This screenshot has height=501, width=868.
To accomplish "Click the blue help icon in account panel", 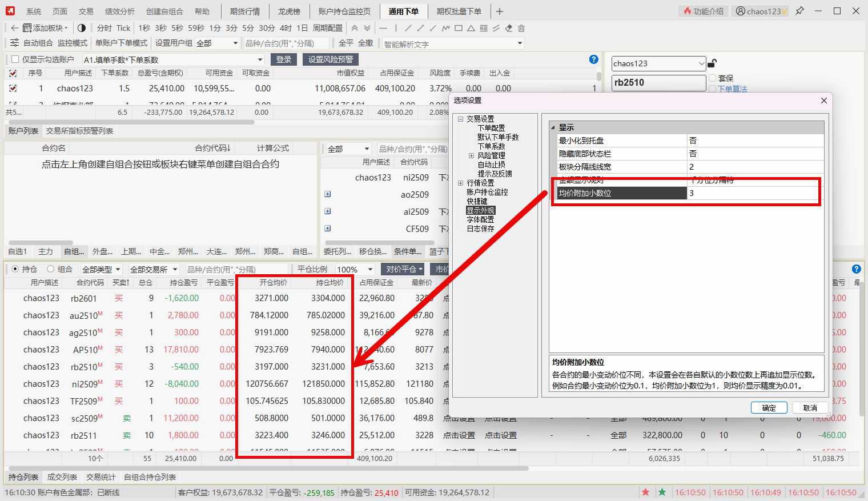I will [594, 59].
